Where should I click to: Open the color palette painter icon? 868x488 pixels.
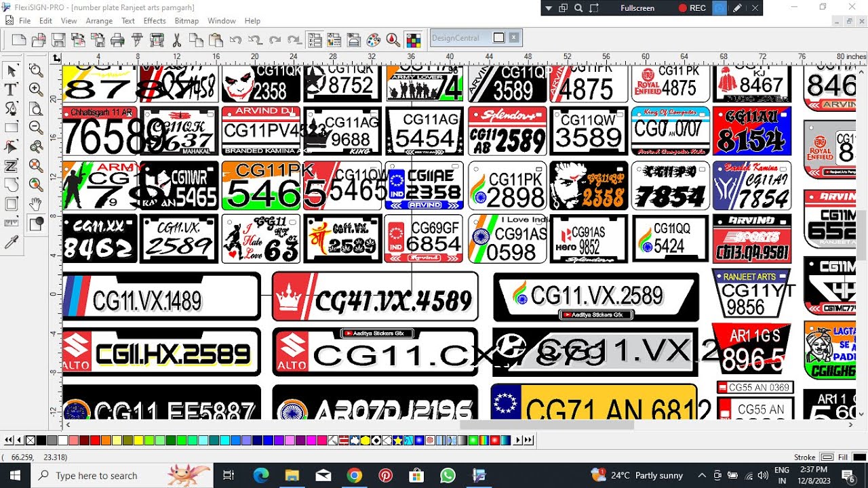pos(373,39)
